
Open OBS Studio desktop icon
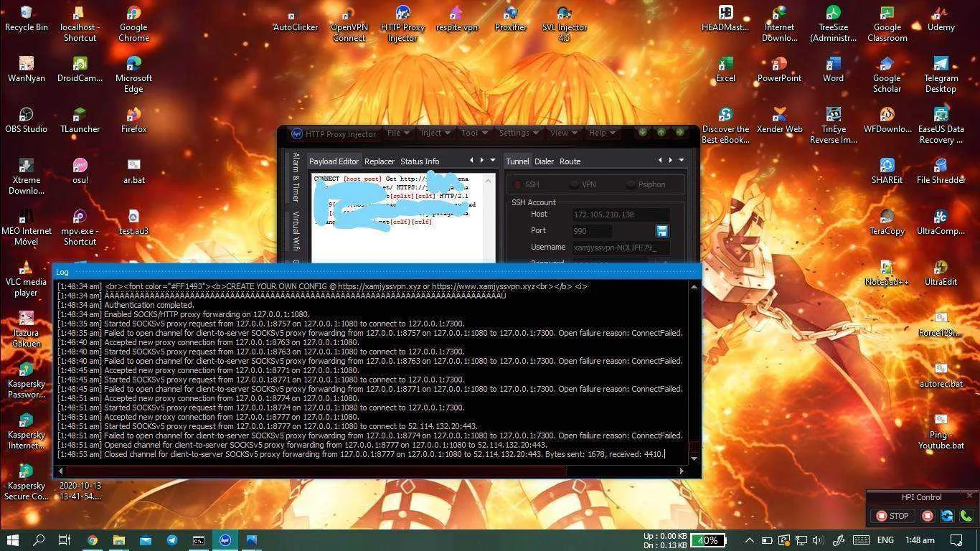coord(26,120)
